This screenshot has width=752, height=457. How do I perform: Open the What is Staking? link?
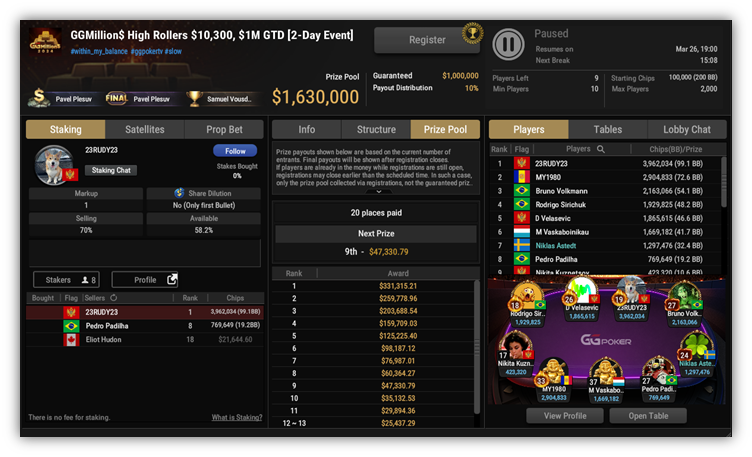point(237,417)
